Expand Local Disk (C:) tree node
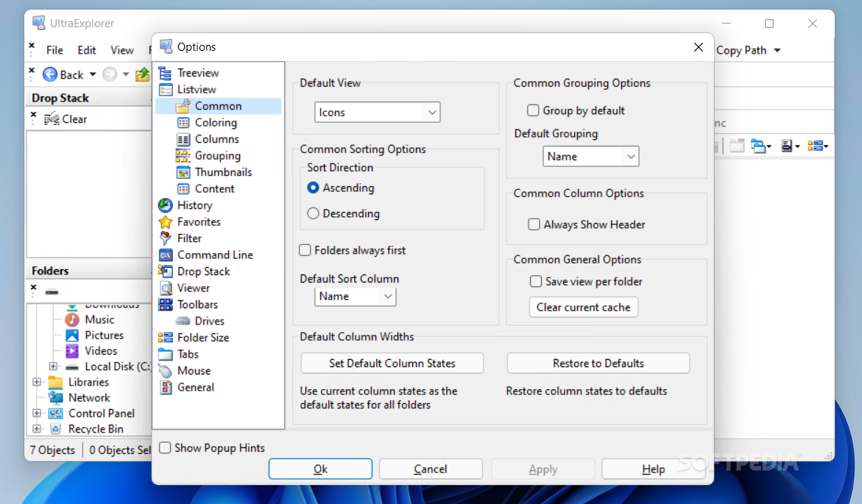Image resolution: width=862 pixels, height=504 pixels. point(53,366)
